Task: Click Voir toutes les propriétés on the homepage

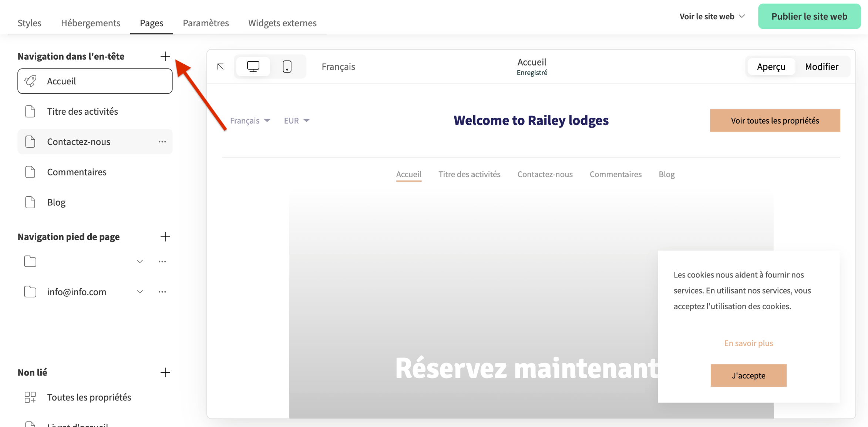Action: click(774, 120)
